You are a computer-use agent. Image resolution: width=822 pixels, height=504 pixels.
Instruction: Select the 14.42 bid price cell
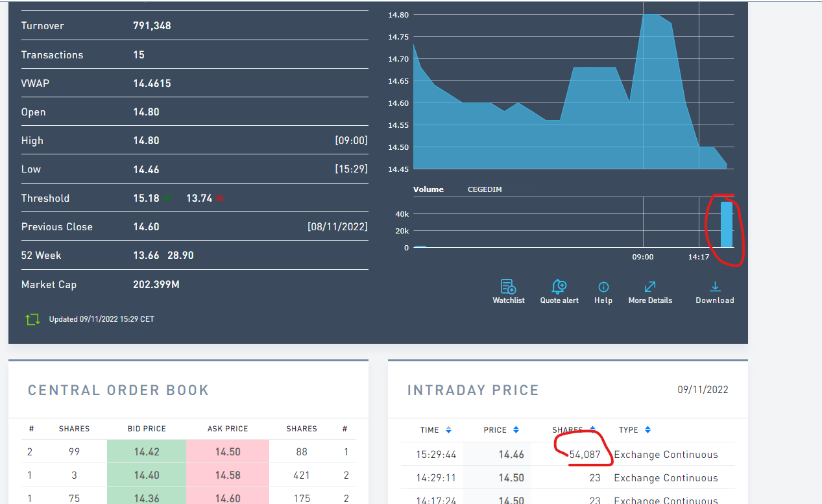tap(147, 452)
